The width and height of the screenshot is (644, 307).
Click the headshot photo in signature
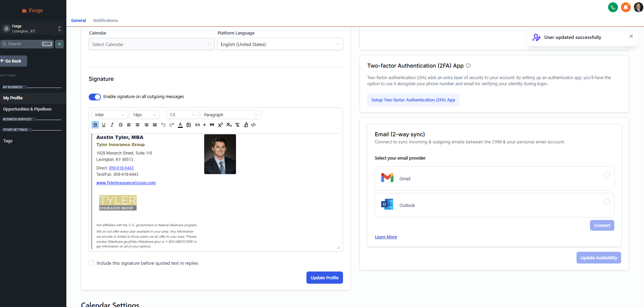[x=220, y=154]
